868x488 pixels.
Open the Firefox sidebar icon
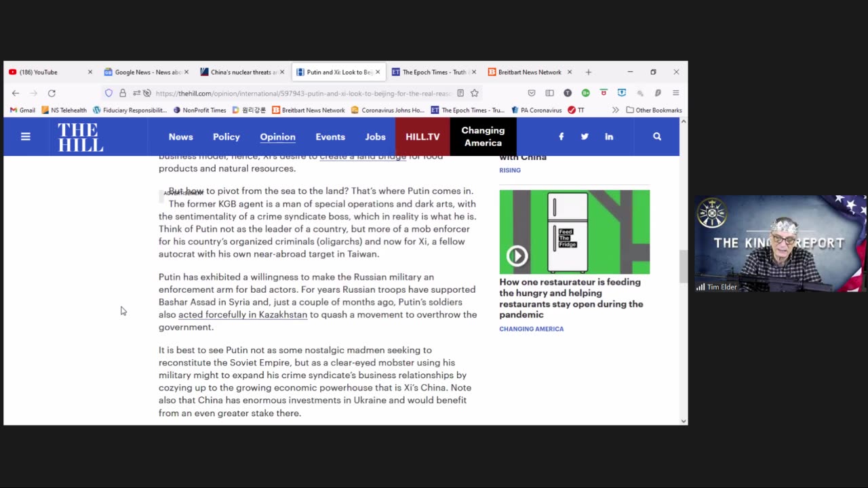[550, 93]
